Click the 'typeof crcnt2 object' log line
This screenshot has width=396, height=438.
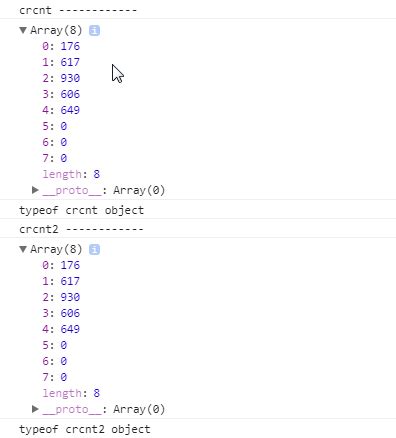[x=85, y=429]
